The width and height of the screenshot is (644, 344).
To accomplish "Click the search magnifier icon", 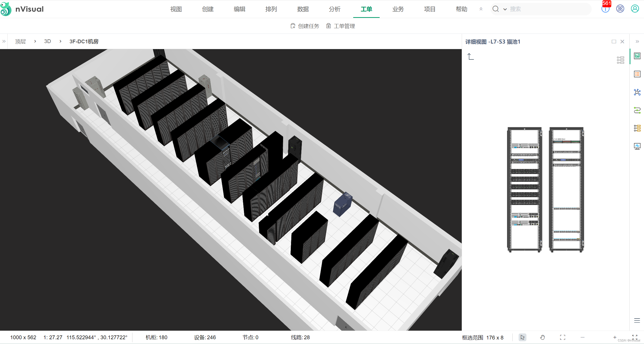I will coord(495,9).
